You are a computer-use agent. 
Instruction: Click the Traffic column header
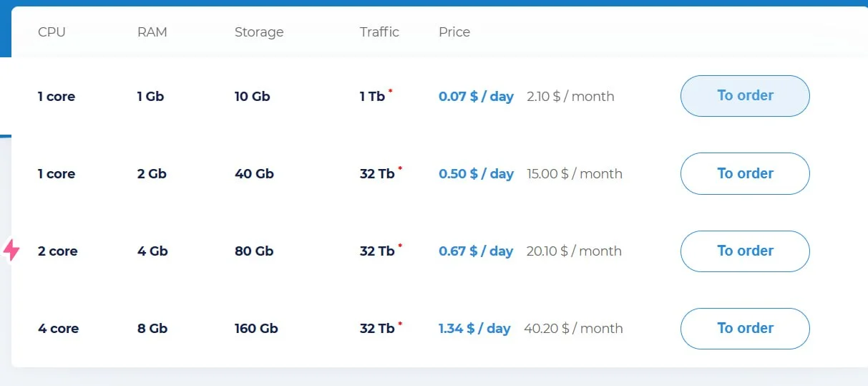tap(379, 32)
